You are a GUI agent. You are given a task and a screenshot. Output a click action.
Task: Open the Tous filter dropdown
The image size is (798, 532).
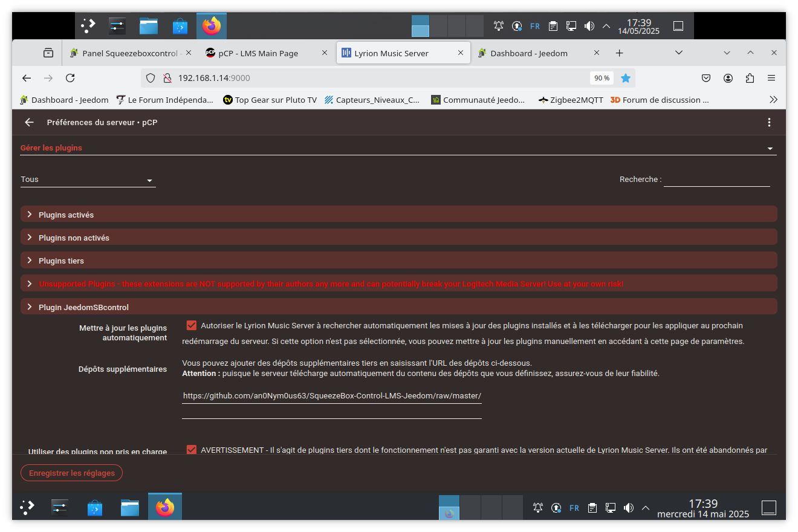88,180
